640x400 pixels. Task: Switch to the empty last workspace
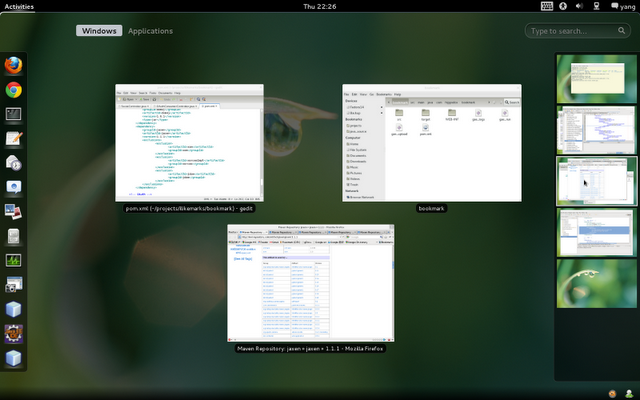[x=596, y=284]
